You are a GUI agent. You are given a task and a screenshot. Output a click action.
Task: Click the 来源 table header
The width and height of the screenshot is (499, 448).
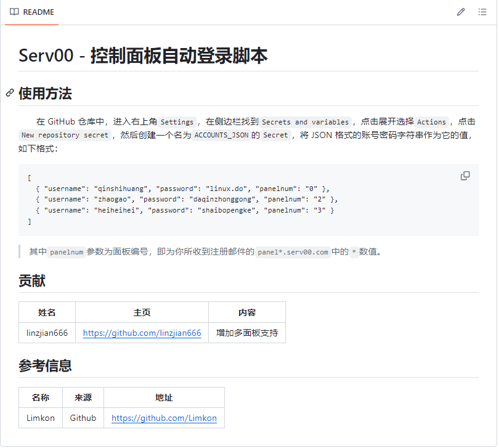click(83, 398)
